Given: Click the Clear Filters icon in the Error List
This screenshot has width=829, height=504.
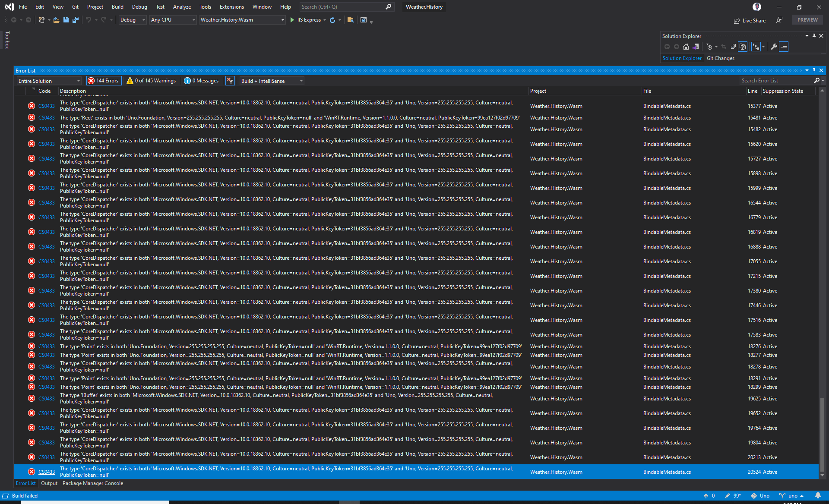Looking at the screenshot, I should pyautogui.click(x=230, y=81).
